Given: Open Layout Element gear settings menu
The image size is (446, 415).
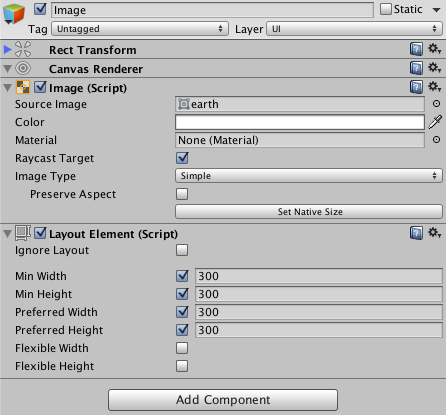Looking at the screenshot, I should 435,233.
